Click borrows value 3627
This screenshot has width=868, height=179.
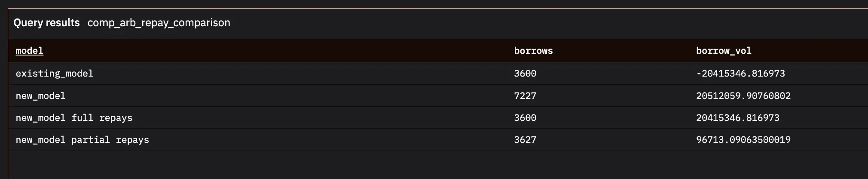(x=525, y=140)
